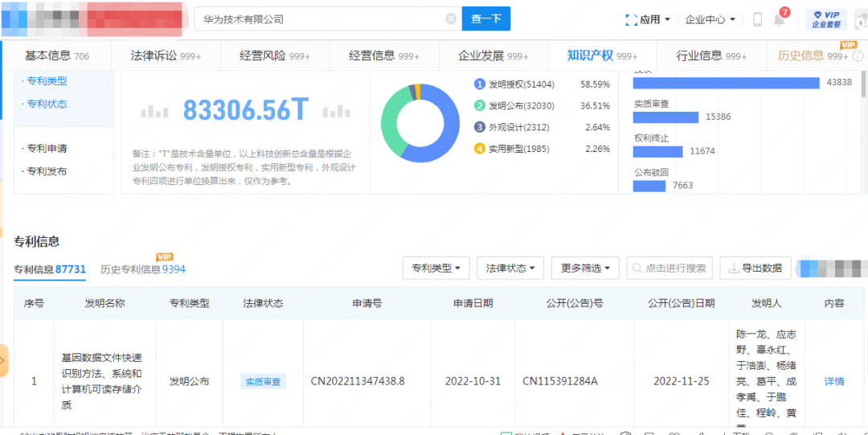Click the 导出数据 export button
Image resolution: width=868 pixels, height=435 pixels.
(755, 269)
